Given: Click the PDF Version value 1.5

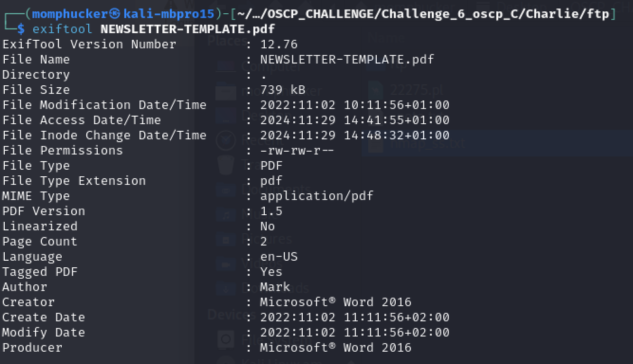Looking at the screenshot, I should pos(271,211).
